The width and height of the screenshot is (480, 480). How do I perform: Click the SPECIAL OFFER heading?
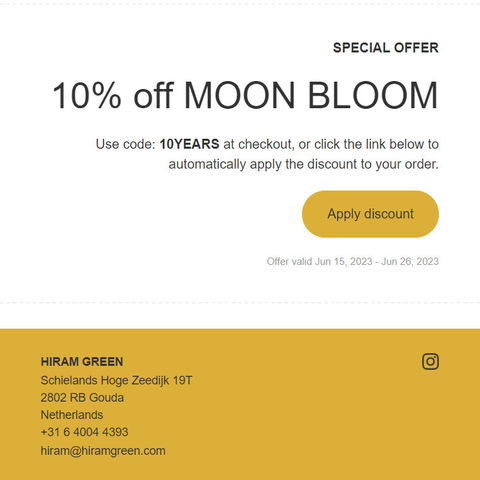click(386, 48)
